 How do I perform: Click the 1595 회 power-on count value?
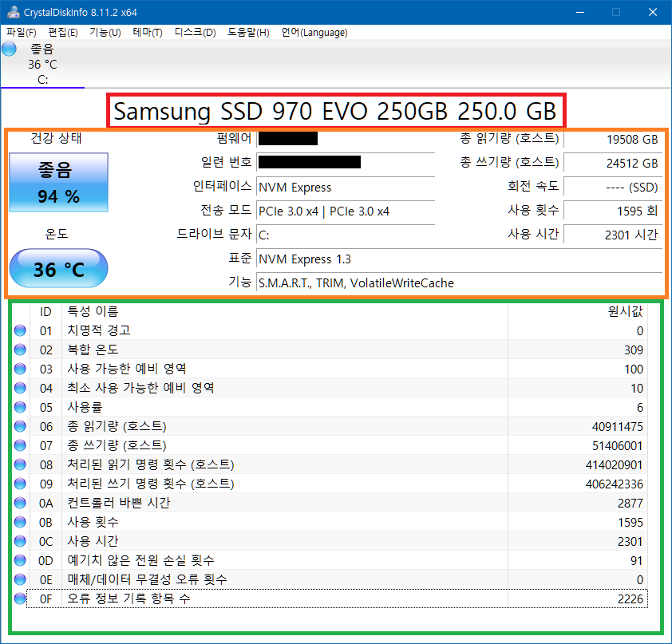tap(613, 211)
